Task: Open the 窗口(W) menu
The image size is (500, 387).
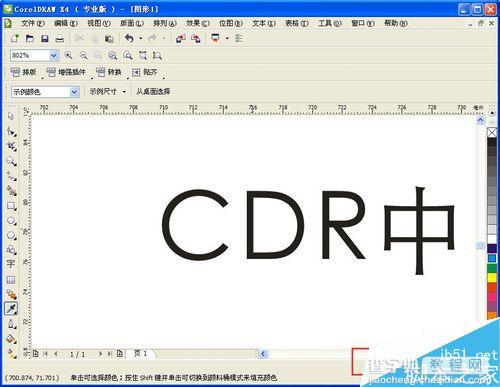Action: [363, 23]
